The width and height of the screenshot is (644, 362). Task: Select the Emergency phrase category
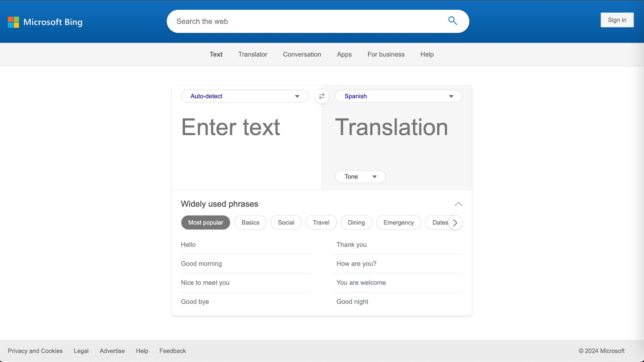point(398,222)
